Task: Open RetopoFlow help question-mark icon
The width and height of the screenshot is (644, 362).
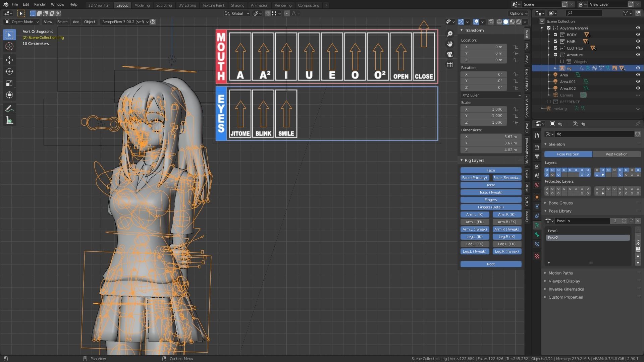Action: 153,22
